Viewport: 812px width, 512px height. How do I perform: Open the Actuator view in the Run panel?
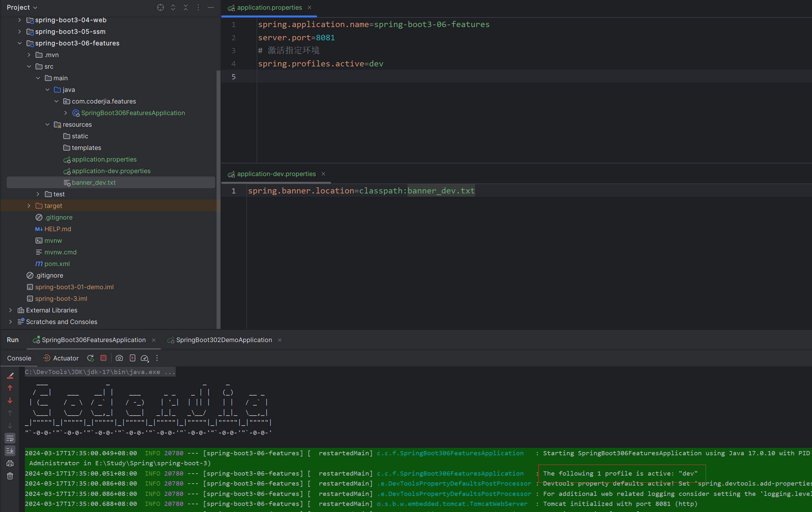tap(65, 358)
